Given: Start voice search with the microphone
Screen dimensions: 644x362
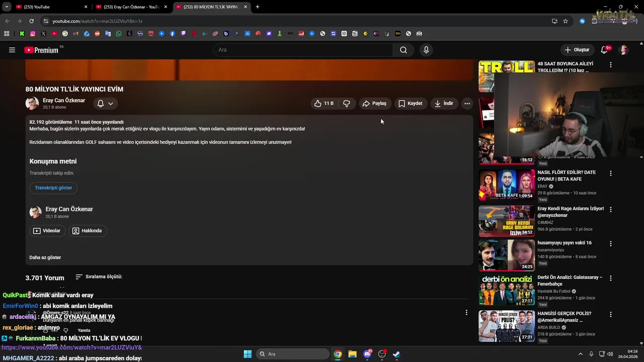Looking at the screenshot, I should [x=426, y=50].
